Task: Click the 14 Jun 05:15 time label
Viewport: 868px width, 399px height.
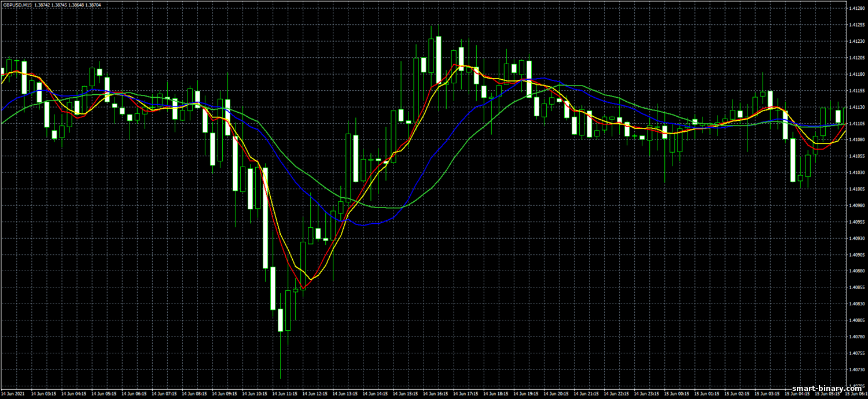Action: [103, 393]
